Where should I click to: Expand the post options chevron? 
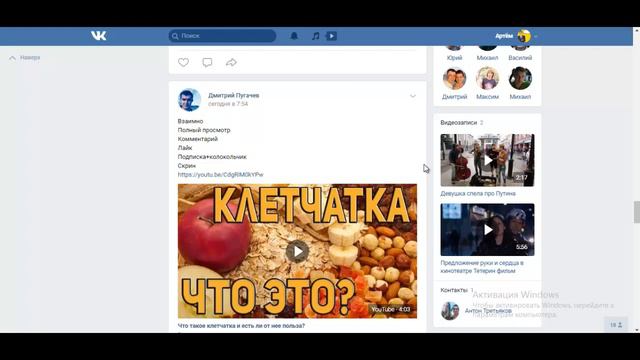[x=413, y=96]
